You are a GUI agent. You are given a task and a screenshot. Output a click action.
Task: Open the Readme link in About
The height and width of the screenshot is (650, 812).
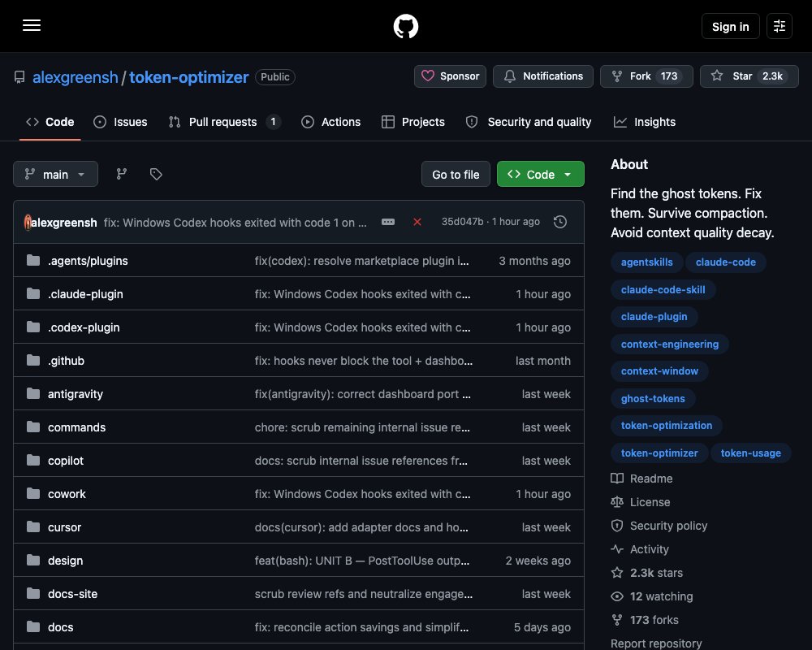(641, 479)
